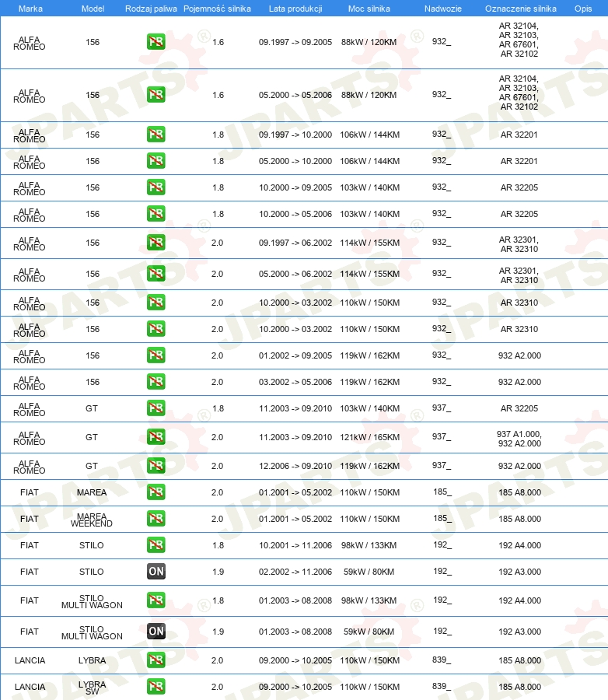This screenshot has height=700, width=608.
Task: Select the 192 A4.000 cell for 10.2001 row
Action: click(519, 545)
